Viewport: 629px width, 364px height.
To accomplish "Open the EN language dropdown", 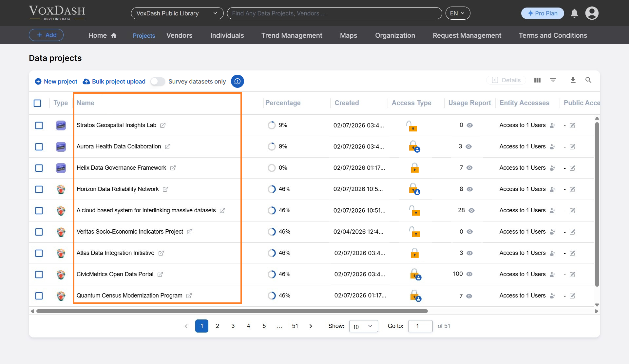I will click(x=458, y=13).
